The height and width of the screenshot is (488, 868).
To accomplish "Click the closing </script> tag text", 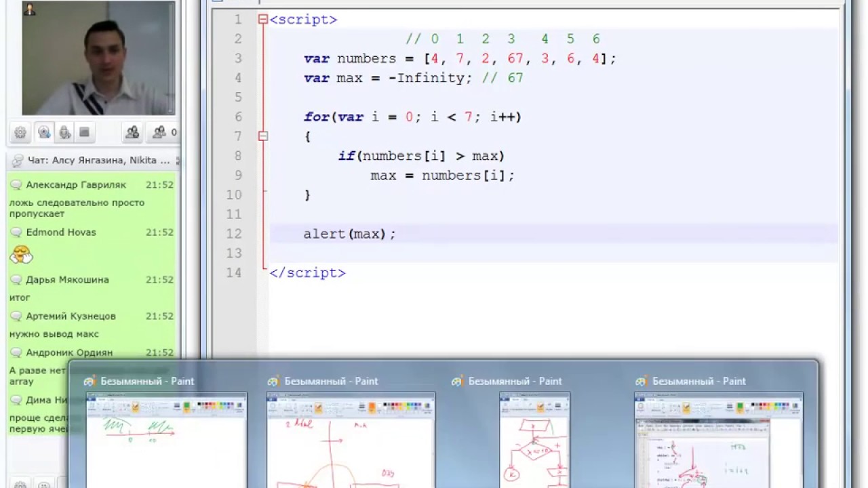I will 308,273.
